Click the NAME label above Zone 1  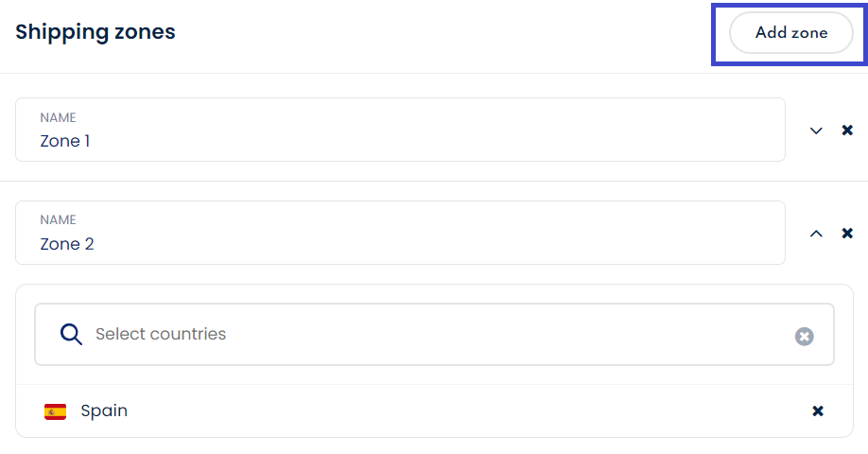point(58,118)
